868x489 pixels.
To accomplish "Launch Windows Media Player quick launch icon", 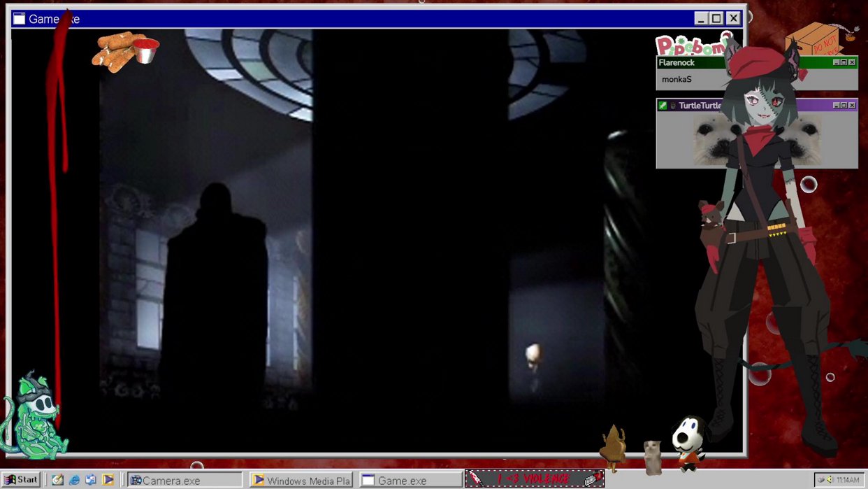I will pos(108,480).
